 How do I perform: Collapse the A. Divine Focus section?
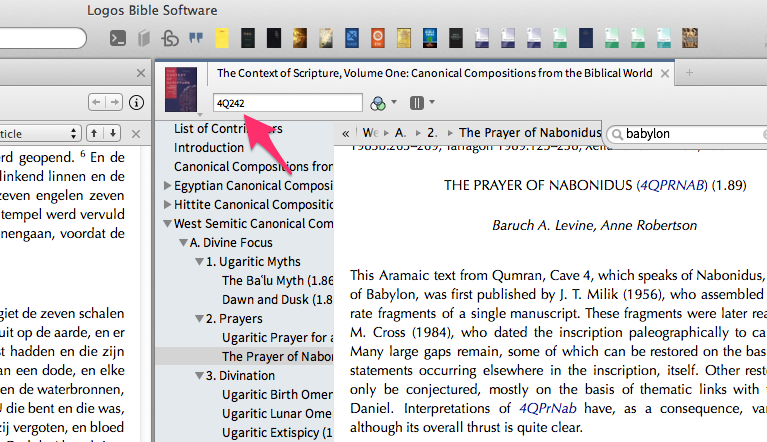[x=183, y=243]
